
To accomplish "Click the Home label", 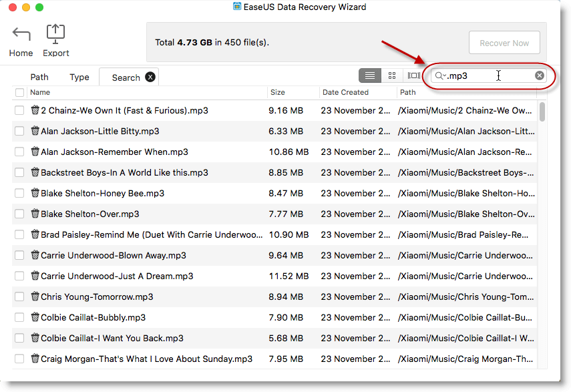I will pos(21,53).
